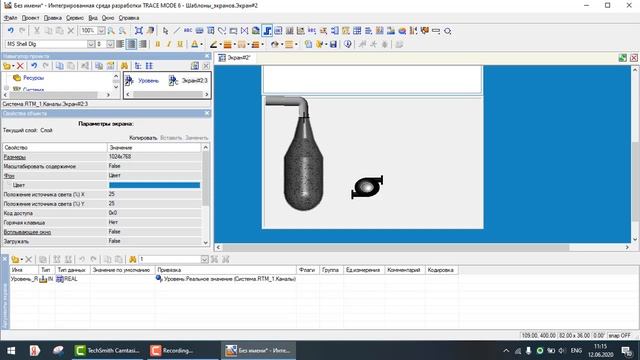Click the floppy disk save icon

(333, 44)
